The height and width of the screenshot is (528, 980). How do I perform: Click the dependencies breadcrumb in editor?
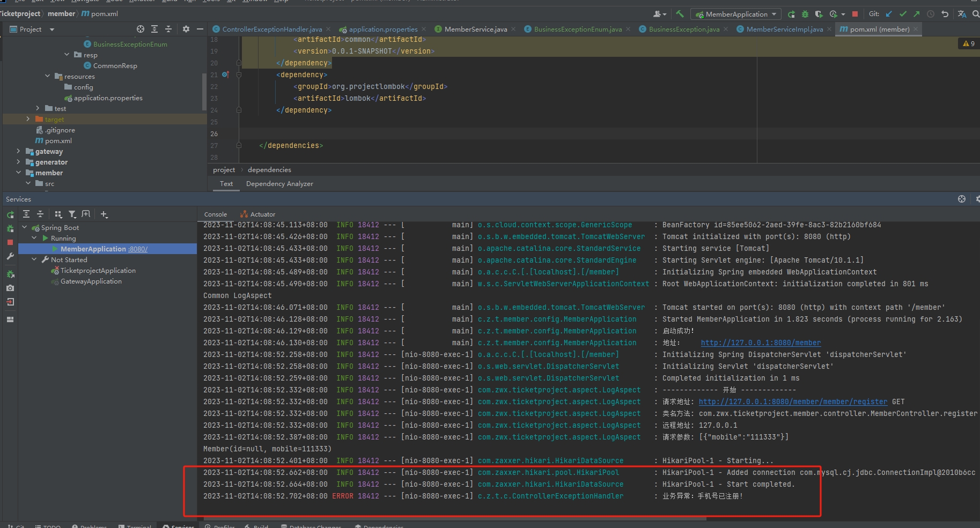pyautogui.click(x=269, y=170)
